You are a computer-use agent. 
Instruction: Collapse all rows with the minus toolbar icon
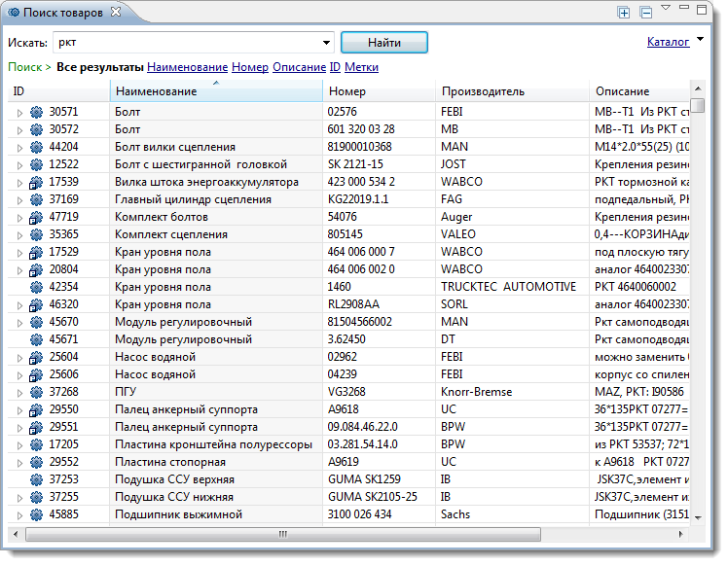646,13
